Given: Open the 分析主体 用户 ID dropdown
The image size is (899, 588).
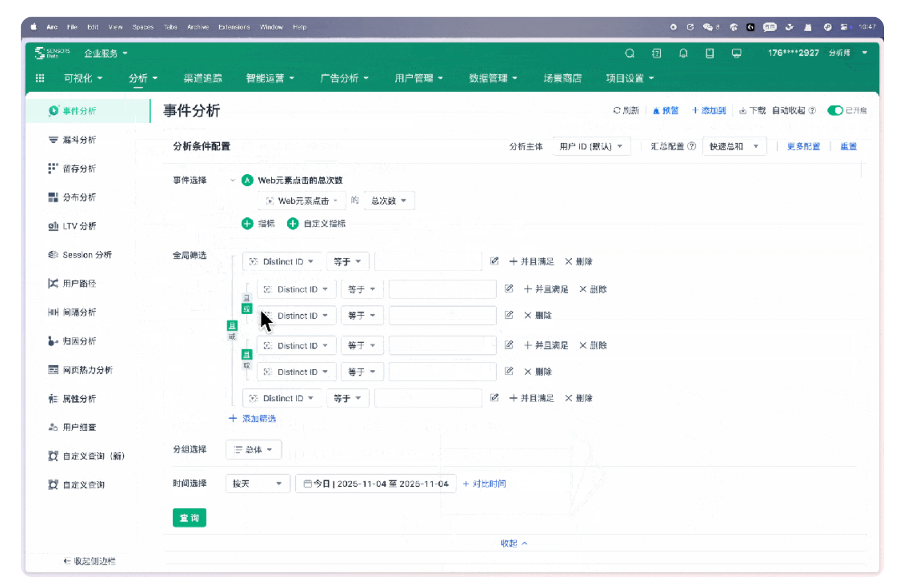Looking at the screenshot, I should [x=591, y=147].
